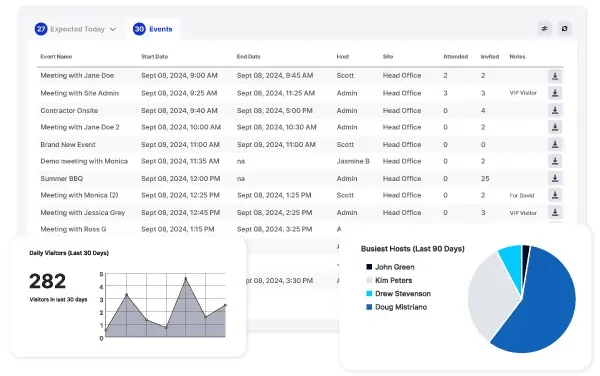600x376 pixels.
Task: Click 'Meeting with Jessica Grey' event name
Action: (83, 212)
